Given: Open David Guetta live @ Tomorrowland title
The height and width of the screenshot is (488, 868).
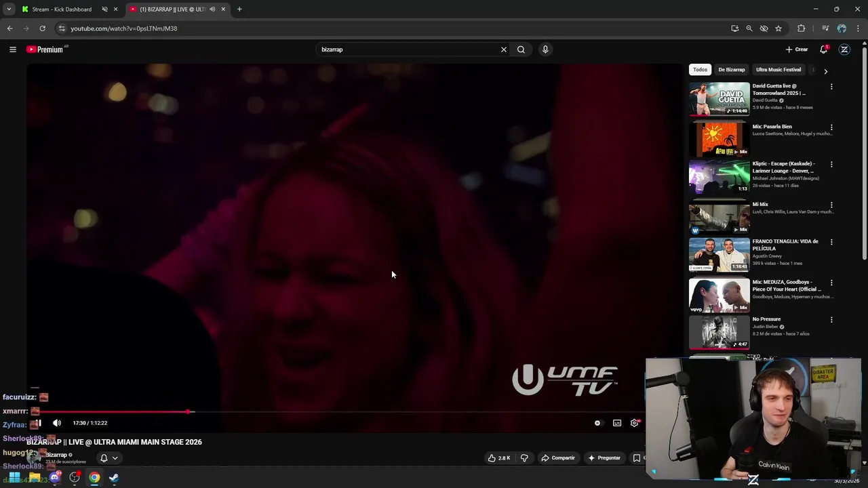Looking at the screenshot, I should [779, 89].
